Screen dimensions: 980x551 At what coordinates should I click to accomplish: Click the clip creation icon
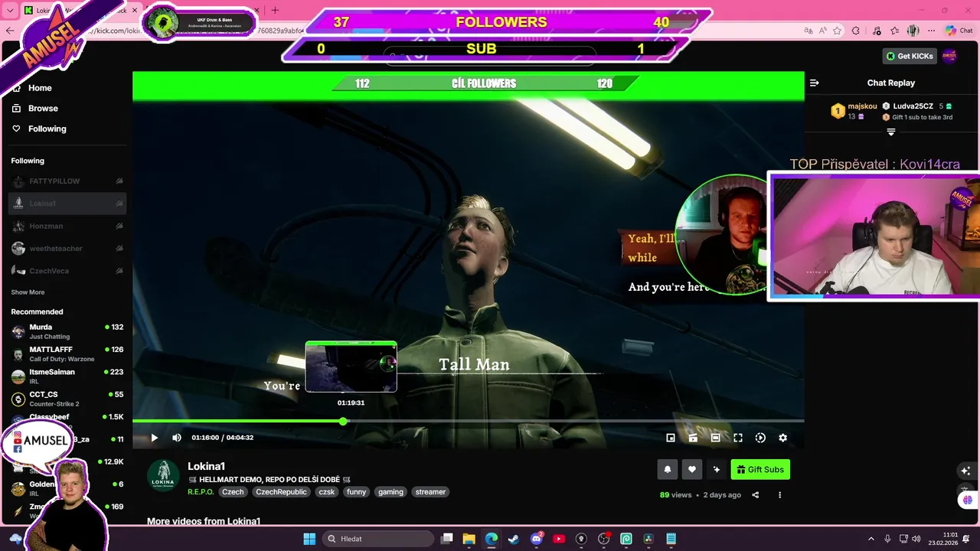coord(693,438)
